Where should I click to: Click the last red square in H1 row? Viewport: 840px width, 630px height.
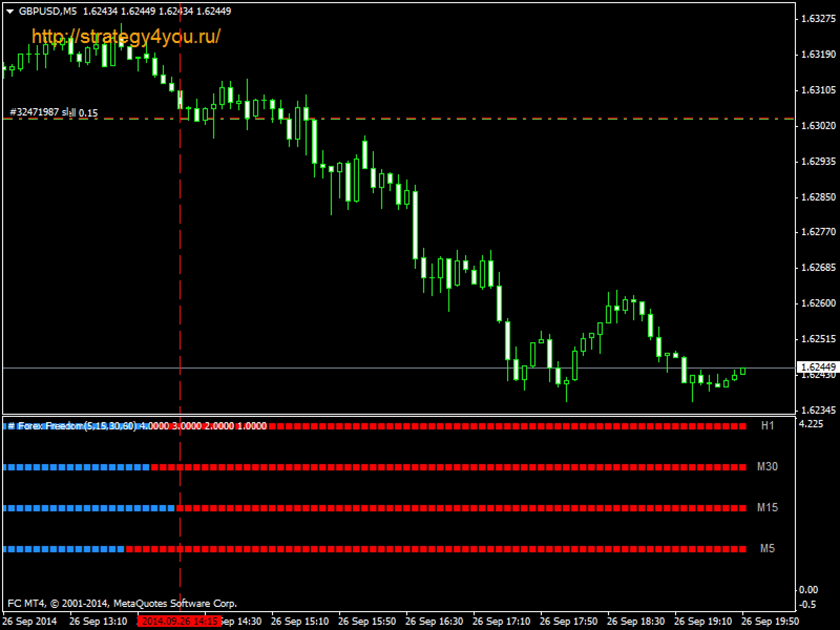click(743, 426)
